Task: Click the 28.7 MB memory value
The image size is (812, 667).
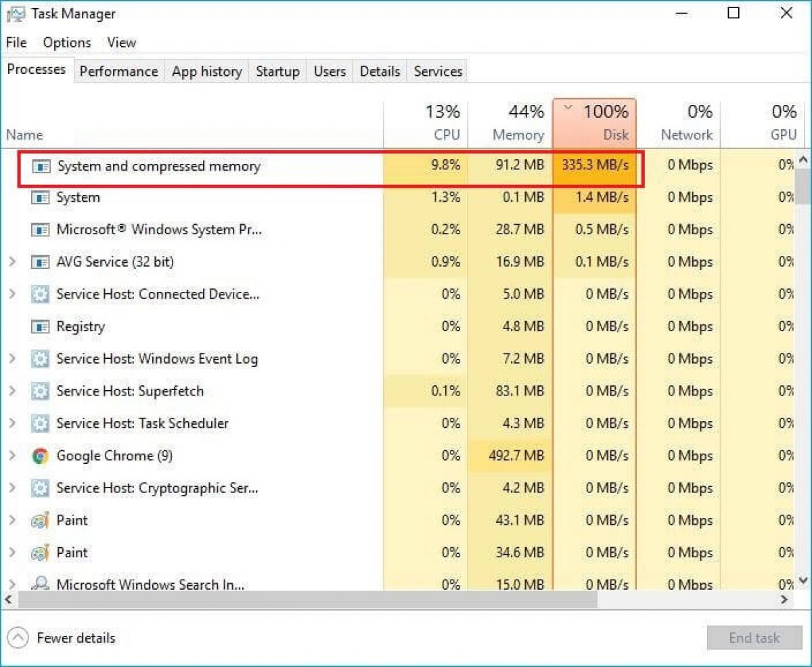Action: pyautogui.click(x=520, y=230)
